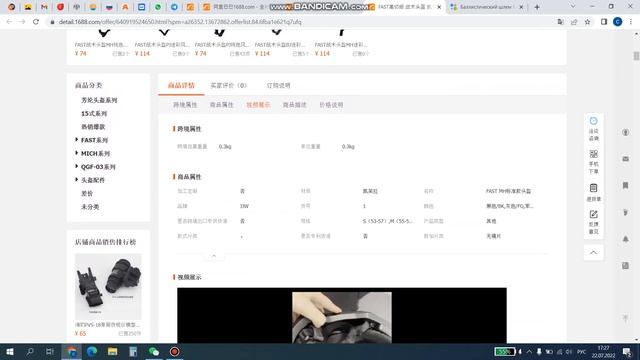Viewport: 640px width, 360px height.
Task: Open the Chrome profile avatar
Action: (x=618, y=22)
